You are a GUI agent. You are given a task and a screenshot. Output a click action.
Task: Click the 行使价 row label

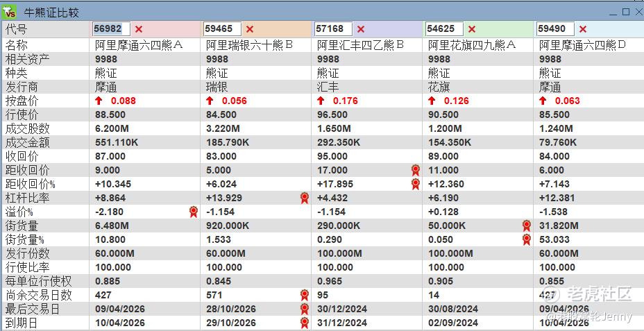[22, 114]
